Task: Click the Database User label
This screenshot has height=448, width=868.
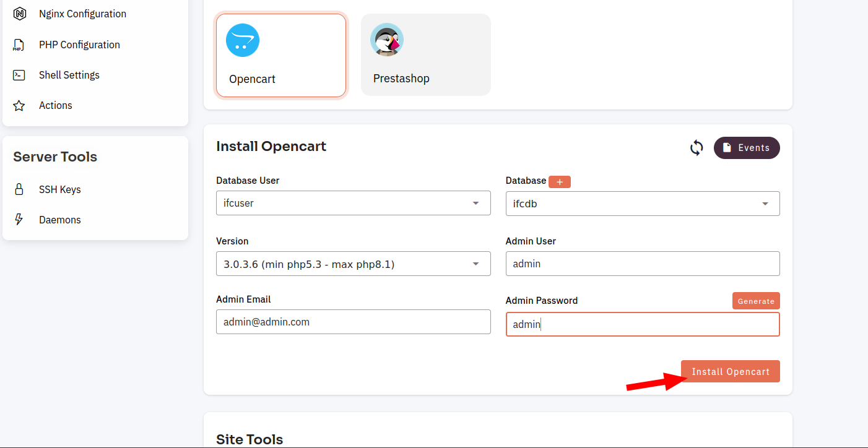Action: pos(248,181)
